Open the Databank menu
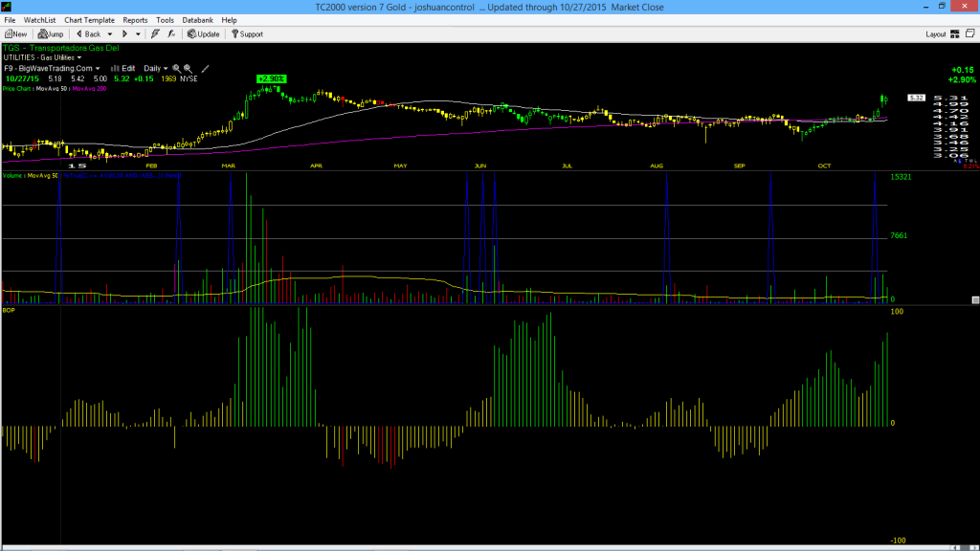The image size is (980, 551). 197,20
